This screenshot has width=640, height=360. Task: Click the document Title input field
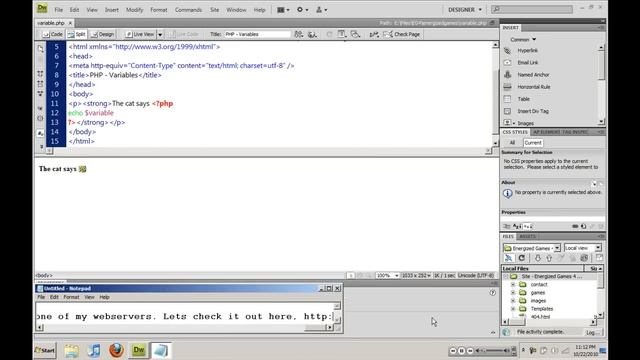click(x=257, y=34)
